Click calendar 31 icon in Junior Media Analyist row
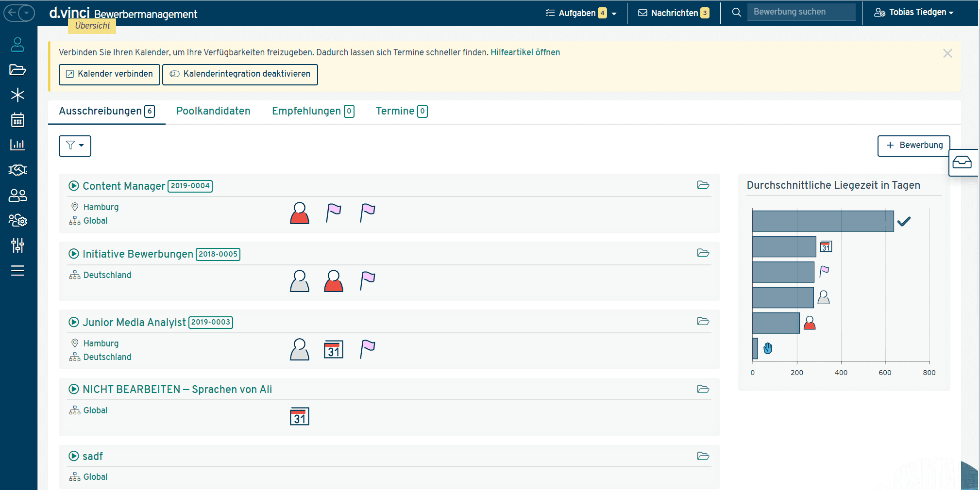This screenshot has height=490, width=980. (x=333, y=349)
